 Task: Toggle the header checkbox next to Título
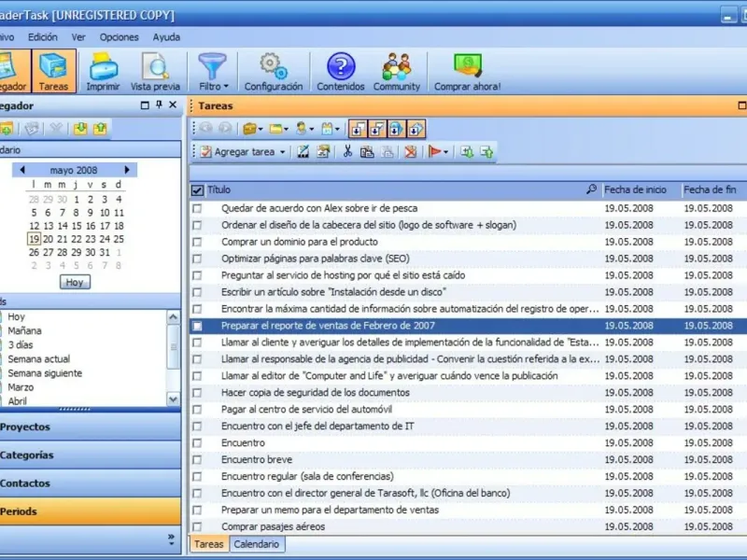(197, 190)
